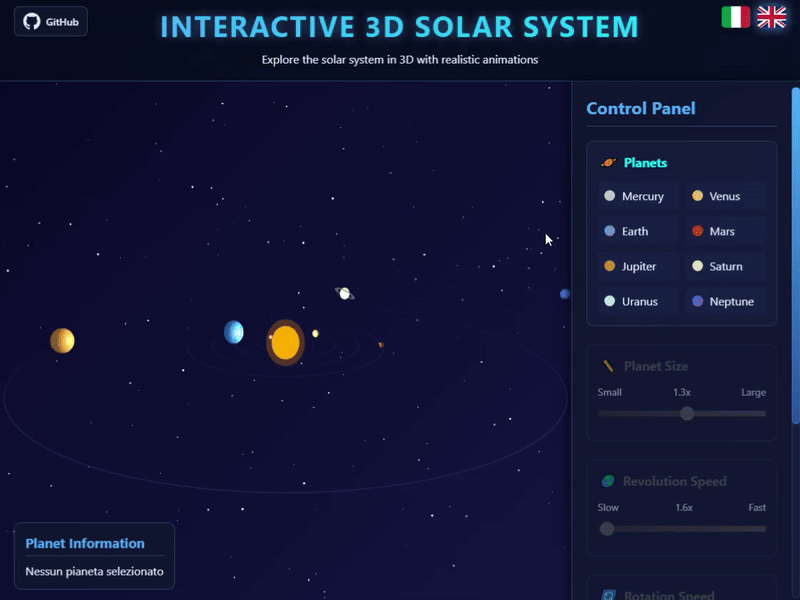The height and width of the screenshot is (600, 800).
Task: Click the Sun in the 3D scene
Action: 285,343
